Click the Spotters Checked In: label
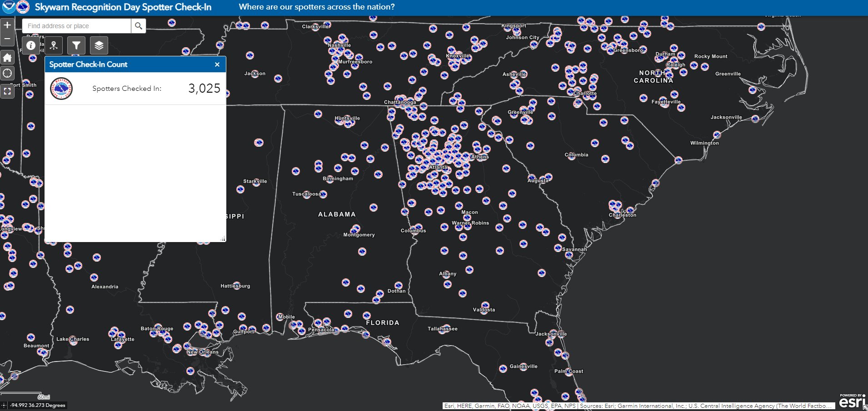The height and width of the screenshot is (411, 868). [x=127, y=89]
